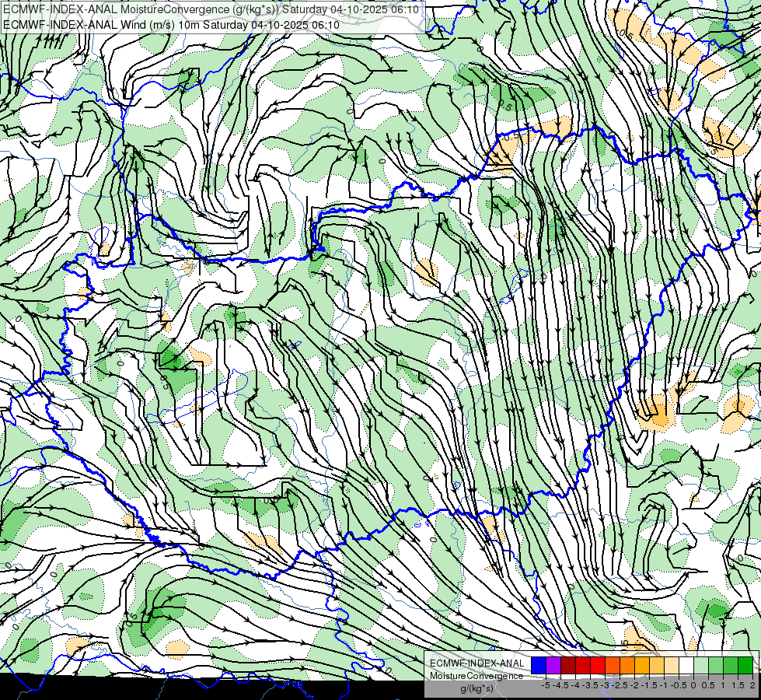761x700 pixels.
Task: Click the pale peach legend swatch
Action: click(x=672, y=665)
